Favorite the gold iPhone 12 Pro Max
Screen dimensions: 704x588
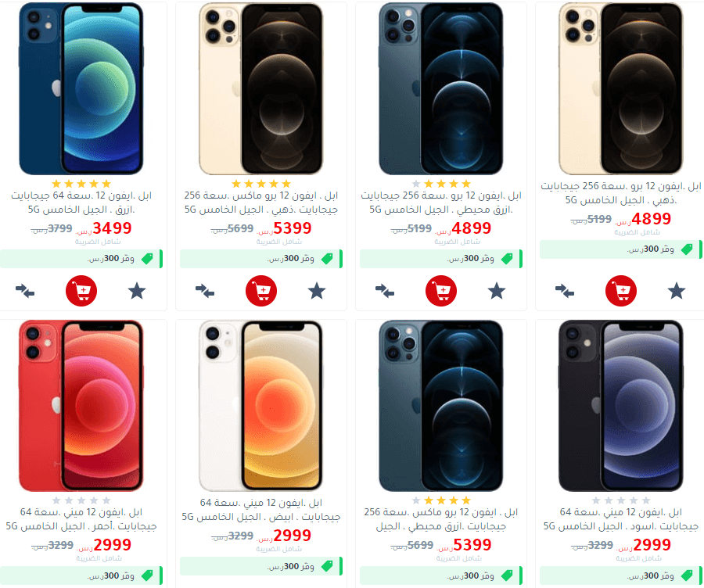[x=317, y=291]
